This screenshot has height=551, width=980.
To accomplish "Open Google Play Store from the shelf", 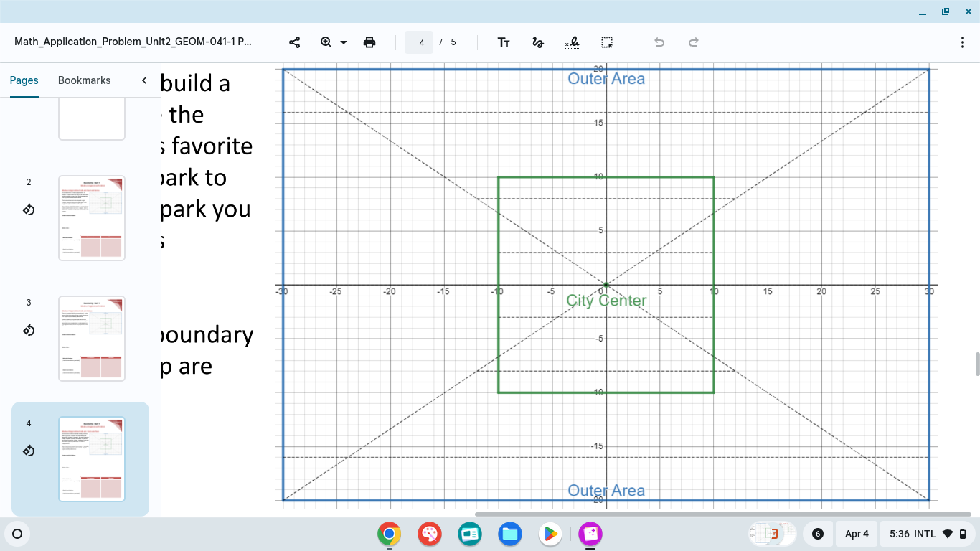I will [x=550, y=534].
